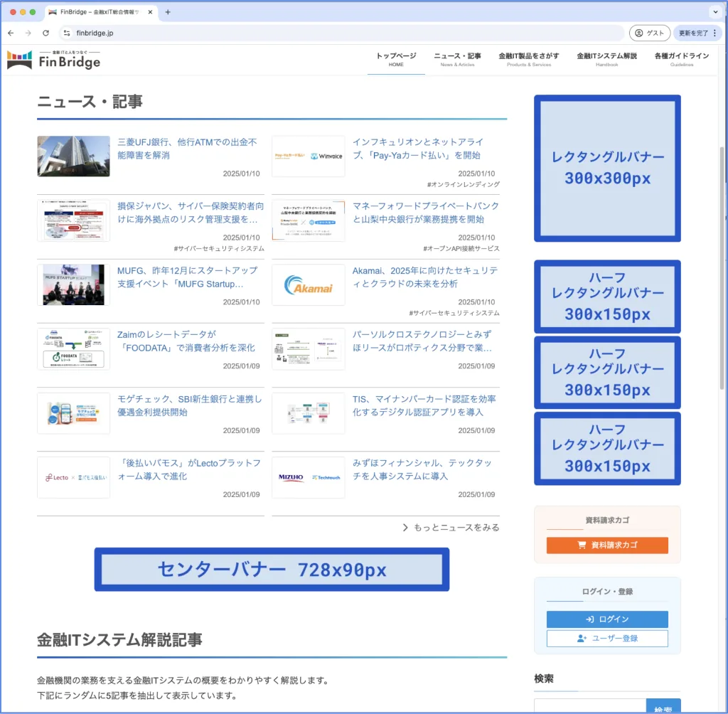Open the ニュース・記事 navigation menu
728x714 pixels.
[457, 59]
